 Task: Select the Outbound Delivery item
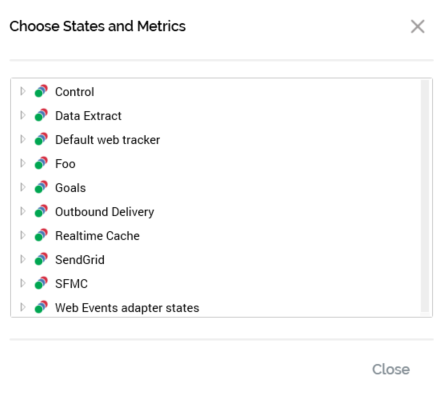[105, 212]
